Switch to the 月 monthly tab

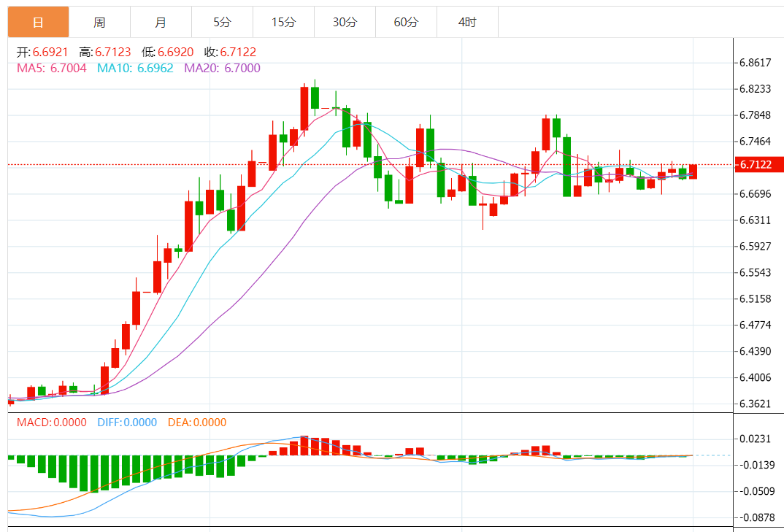(161, 22)
